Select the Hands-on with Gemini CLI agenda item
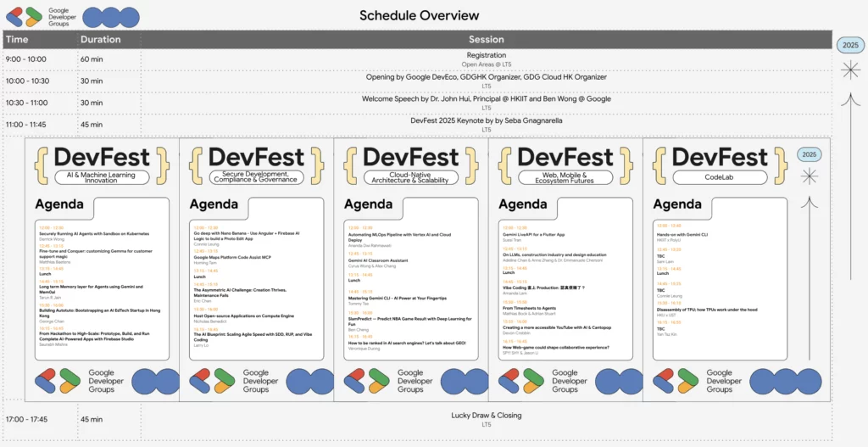This screenshot has width=868, height=447. [x=682, y=234]
